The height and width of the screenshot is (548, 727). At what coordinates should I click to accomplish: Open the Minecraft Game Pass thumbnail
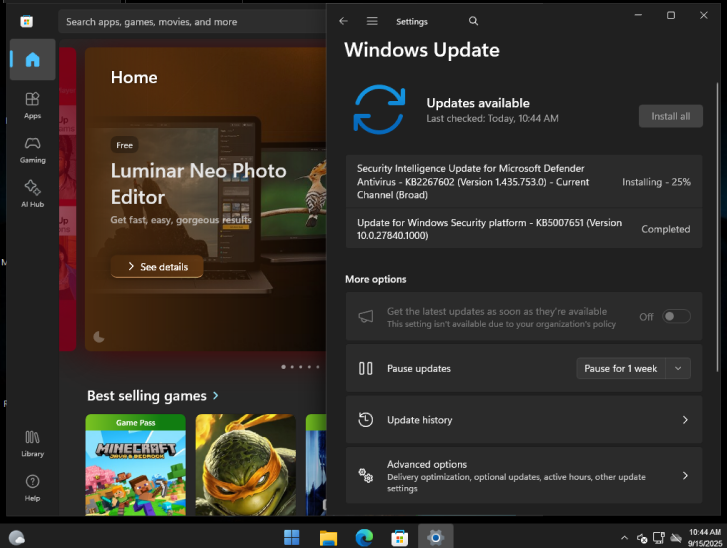click(135, 465)
